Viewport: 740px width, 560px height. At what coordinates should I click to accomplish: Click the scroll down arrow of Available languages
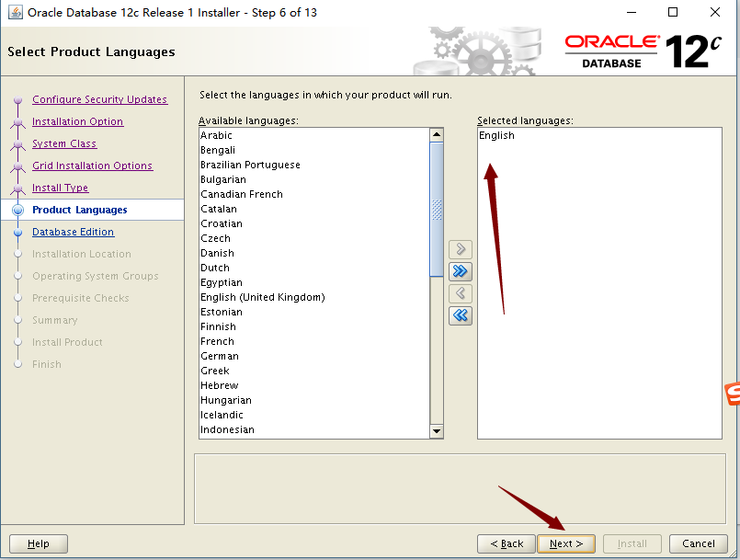click(437, 430)
